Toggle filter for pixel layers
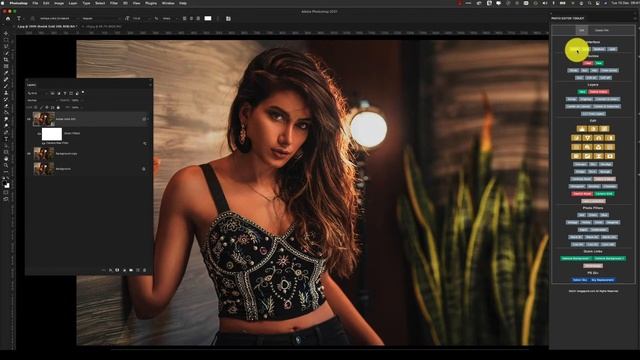 pyautogui.click(x=52, y=93)
